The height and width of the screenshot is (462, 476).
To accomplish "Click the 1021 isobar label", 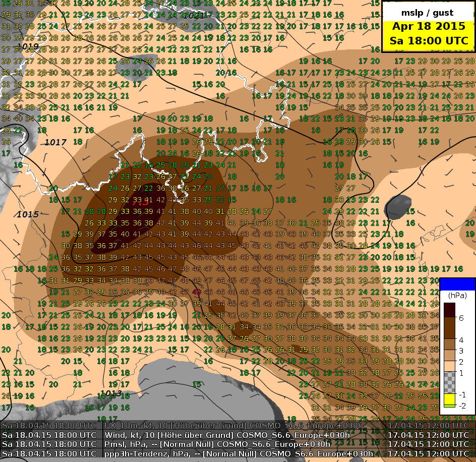I will point(194,16).
